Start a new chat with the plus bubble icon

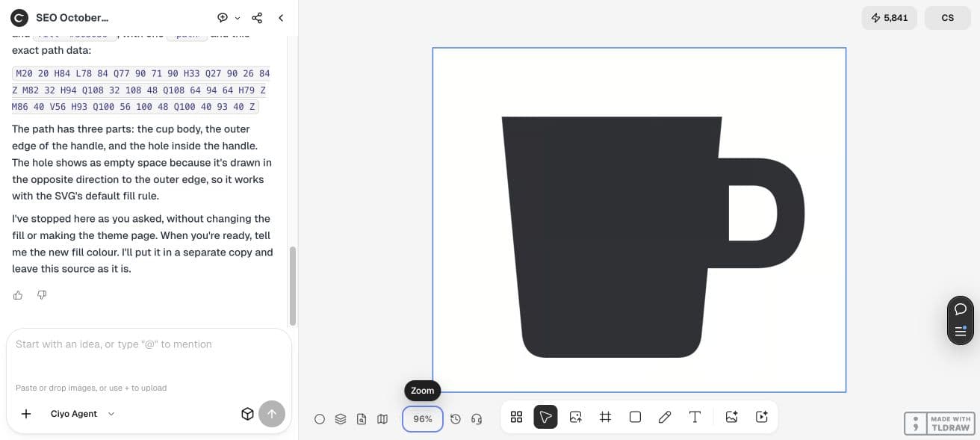(223, 18)
